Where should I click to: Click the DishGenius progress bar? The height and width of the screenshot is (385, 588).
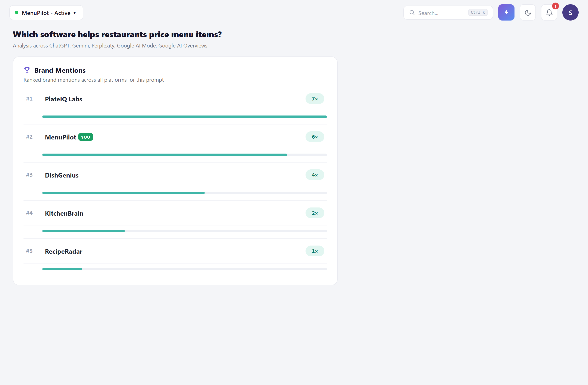point(185,193)
